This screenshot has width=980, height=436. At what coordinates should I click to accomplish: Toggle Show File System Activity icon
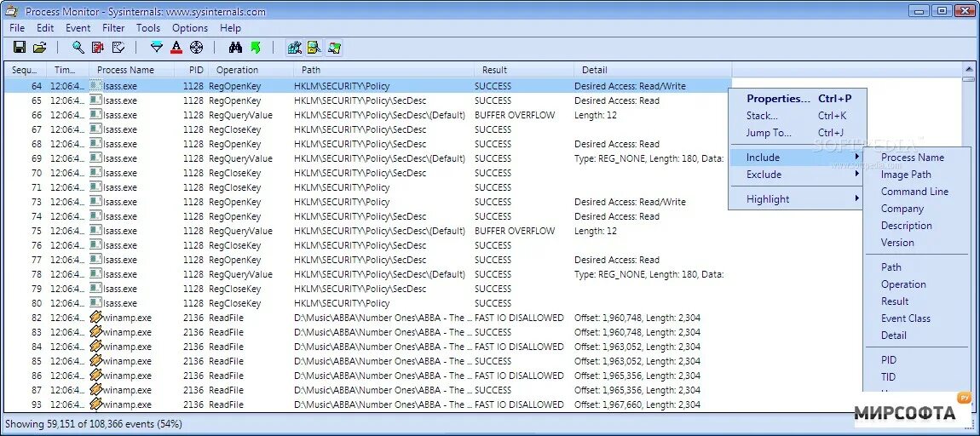pyautogui.click(x=314, y=47)
